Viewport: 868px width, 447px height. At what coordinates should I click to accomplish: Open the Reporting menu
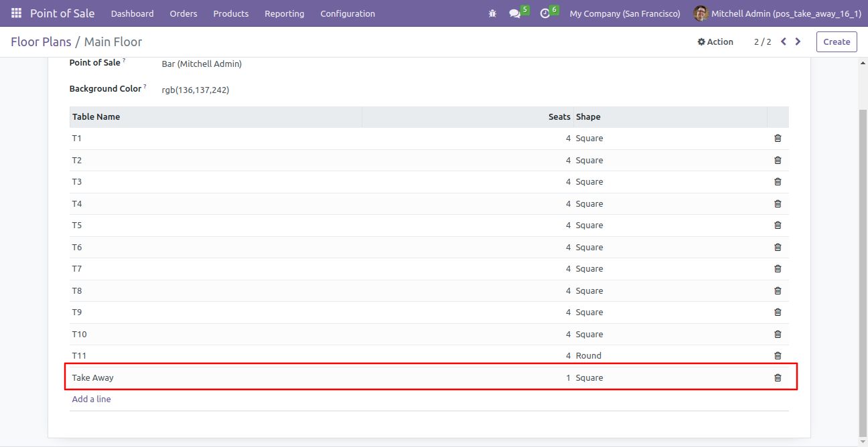(284, 13)
